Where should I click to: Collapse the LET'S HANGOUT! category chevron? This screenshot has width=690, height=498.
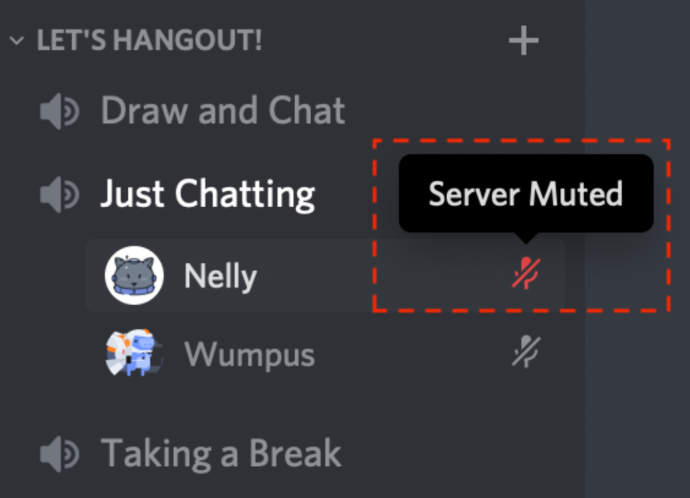click(17, 41)
